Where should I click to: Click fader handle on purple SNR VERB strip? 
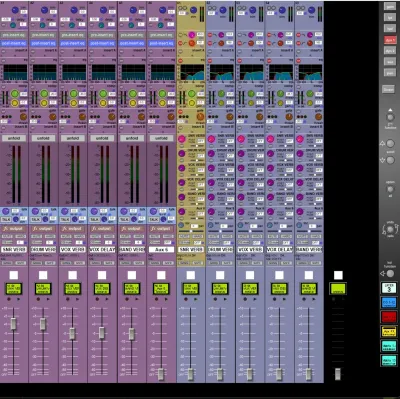tap(13, 324)
